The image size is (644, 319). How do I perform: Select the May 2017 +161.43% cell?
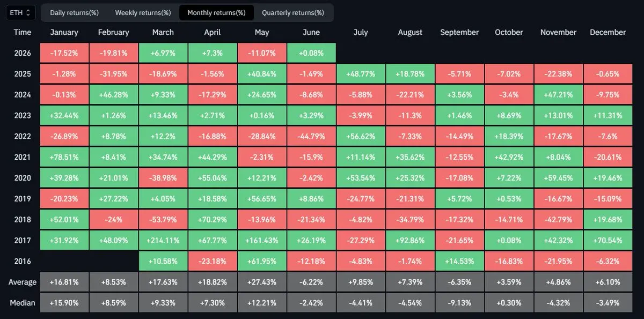click(x=262, y=240)
